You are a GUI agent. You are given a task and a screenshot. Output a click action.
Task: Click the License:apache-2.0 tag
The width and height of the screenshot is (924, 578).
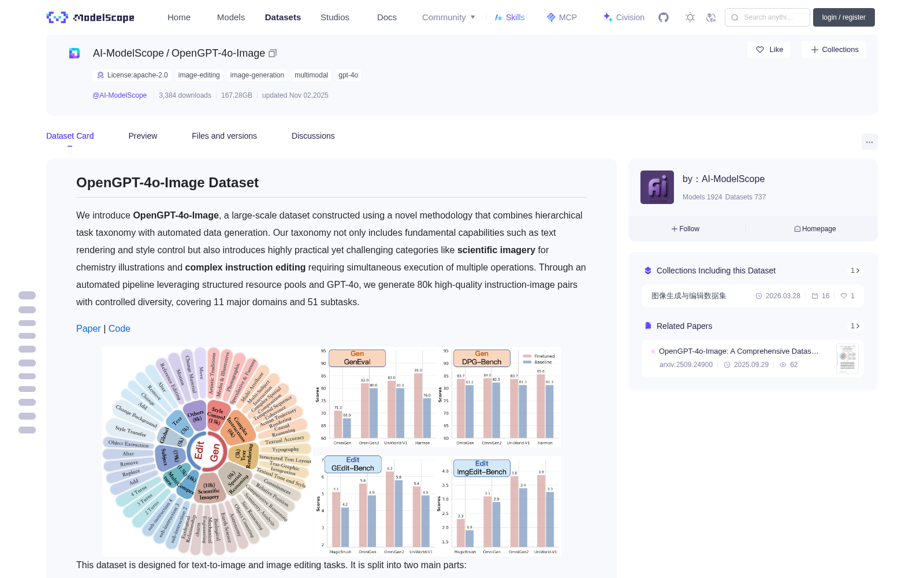(132, 75)
